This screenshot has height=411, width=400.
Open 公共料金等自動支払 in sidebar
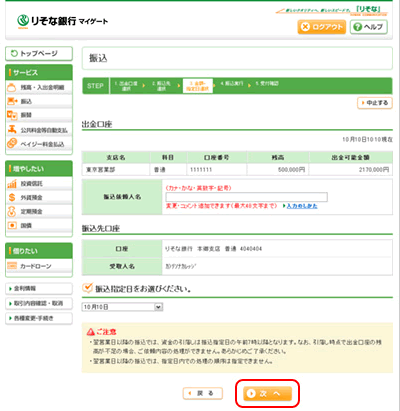tap(39, 130)
